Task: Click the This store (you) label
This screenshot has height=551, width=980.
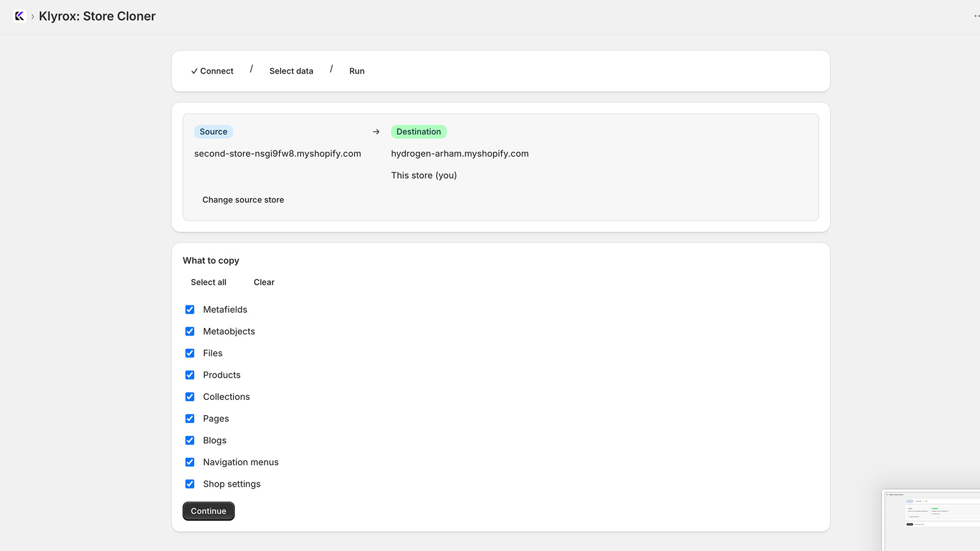Action: pos(424,175)
